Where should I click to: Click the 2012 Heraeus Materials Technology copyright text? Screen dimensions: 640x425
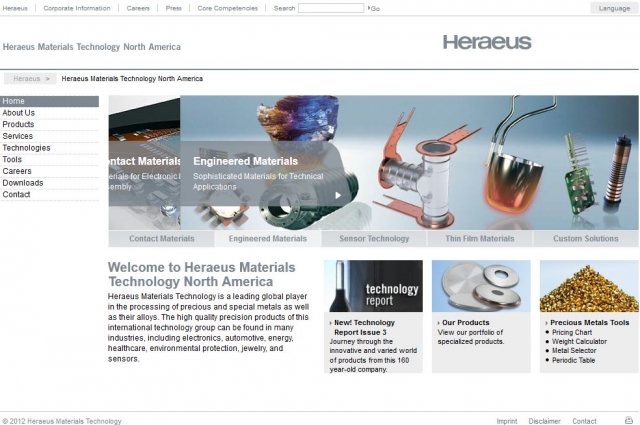tap(62, 421)
